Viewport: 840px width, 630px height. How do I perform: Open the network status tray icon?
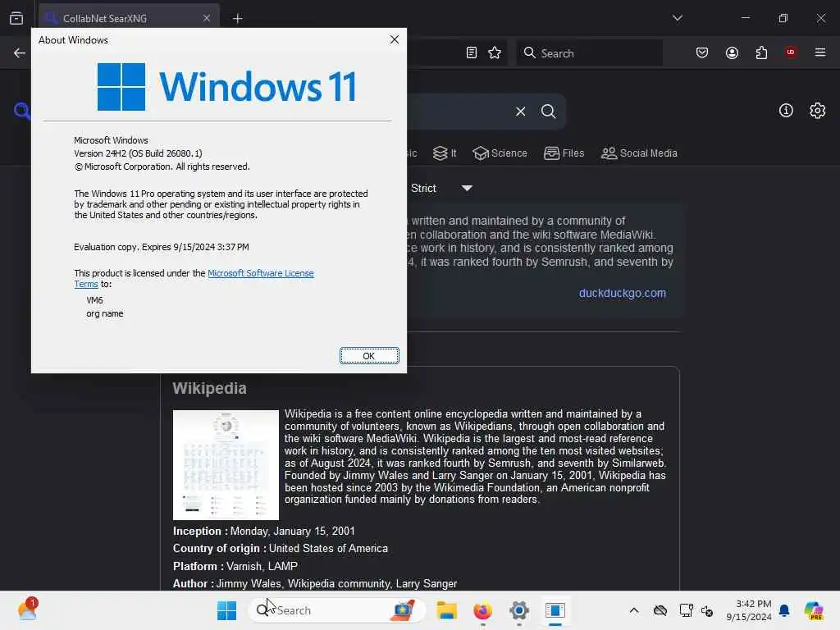click(x=687, y=610)
